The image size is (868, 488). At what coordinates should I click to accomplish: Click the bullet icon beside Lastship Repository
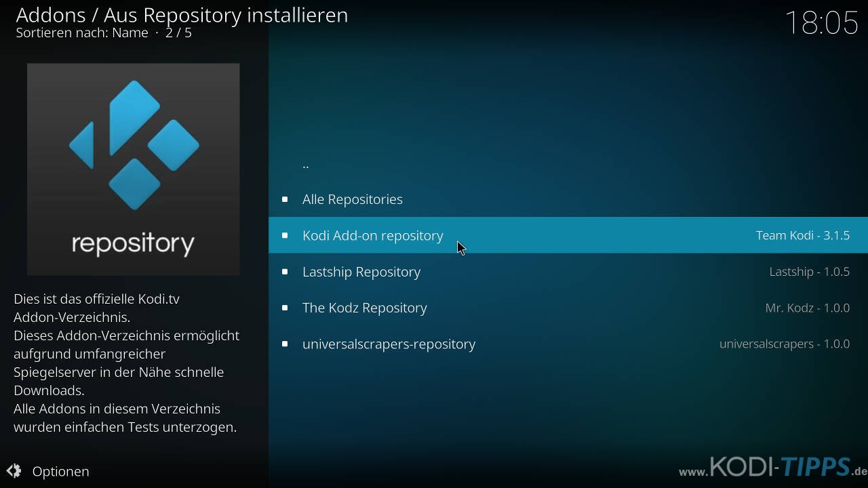pos(285,272)
